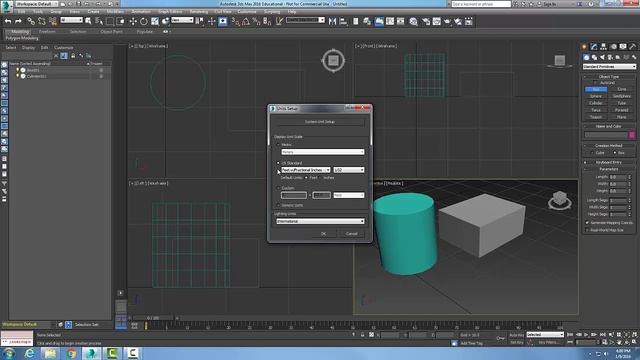Choose the Select Object tool
640x360 pixels.
click(x=88, y=21)
